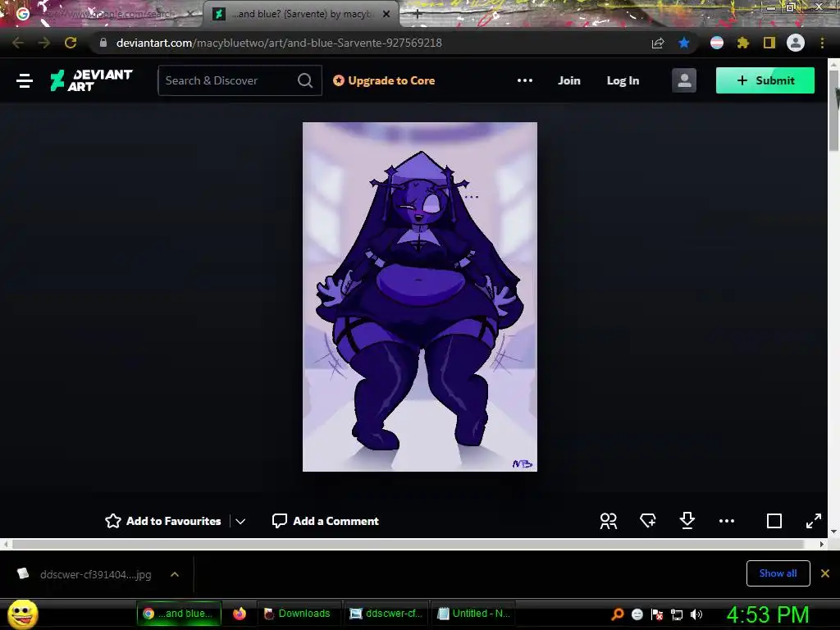Open the striped flag extension icon
Screen dimensions: 840x630
pyautogui.click(x=716, y=43)
